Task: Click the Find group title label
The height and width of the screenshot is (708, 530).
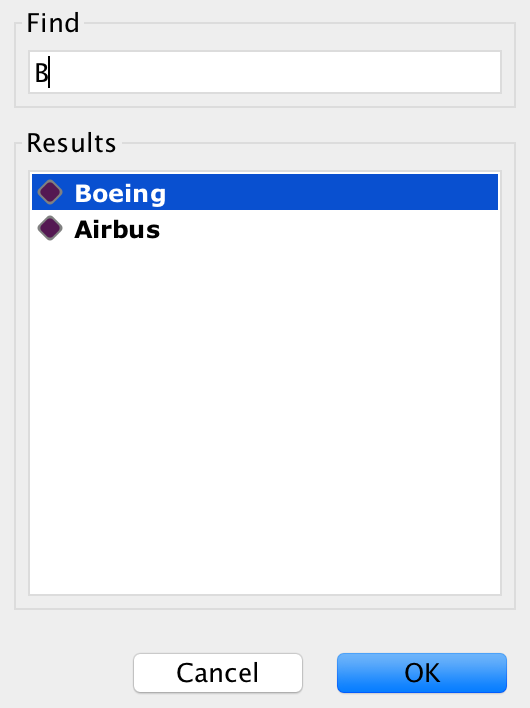Action: [53, 23]
